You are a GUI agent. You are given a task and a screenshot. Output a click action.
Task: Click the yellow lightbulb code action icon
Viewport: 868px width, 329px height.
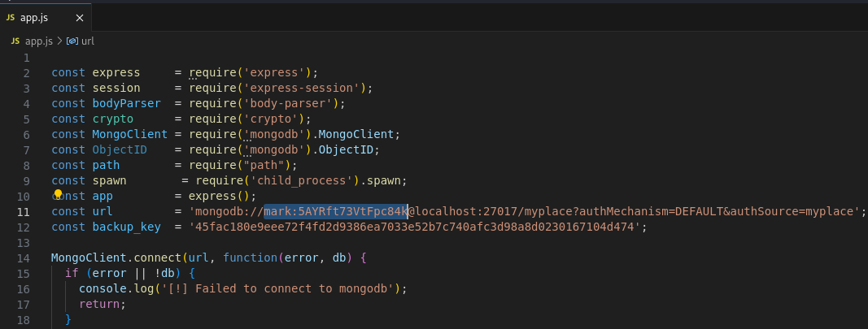click(x=59, y=195)
